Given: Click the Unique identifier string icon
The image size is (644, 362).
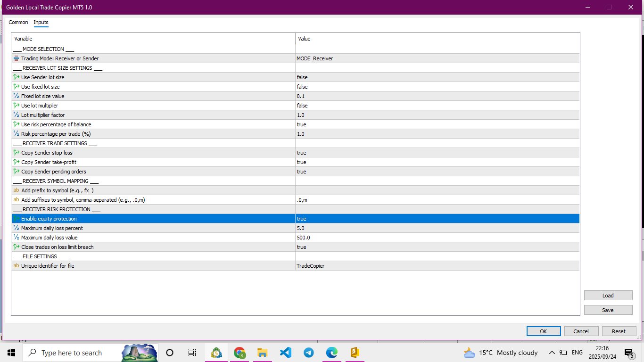Looking at the screenshot, I should (17, 266).
